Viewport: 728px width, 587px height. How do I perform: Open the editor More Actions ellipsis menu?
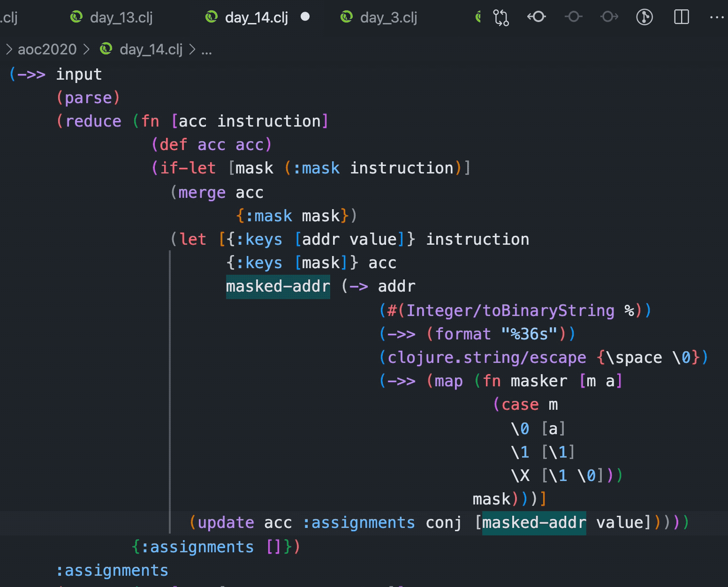point(716,17)
